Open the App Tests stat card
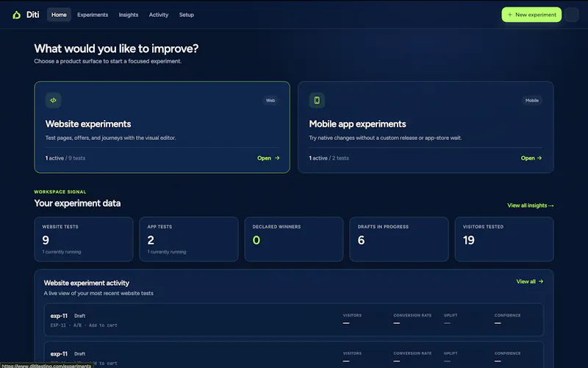The width and height of the screenshot is (588, 368). (189, 239)
